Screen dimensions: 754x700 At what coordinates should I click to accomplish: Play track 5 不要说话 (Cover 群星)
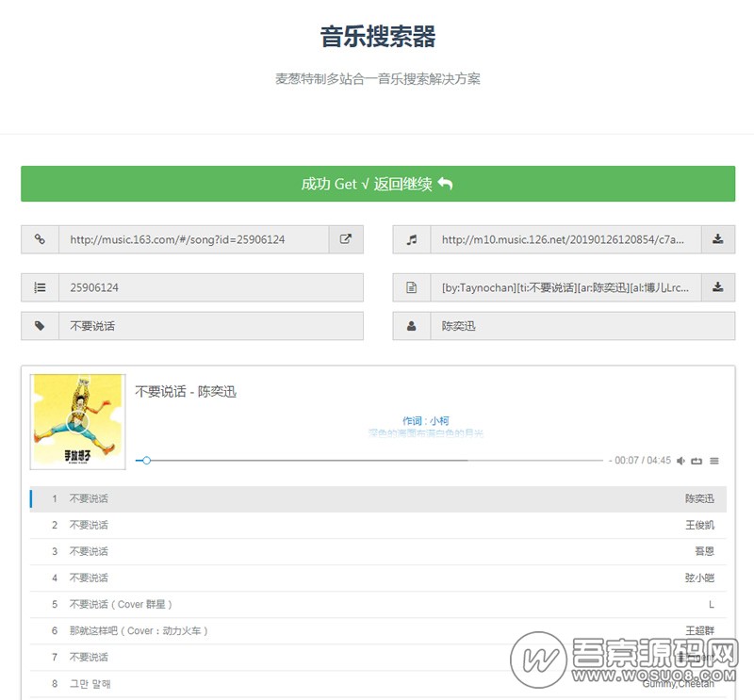[377, 604]
